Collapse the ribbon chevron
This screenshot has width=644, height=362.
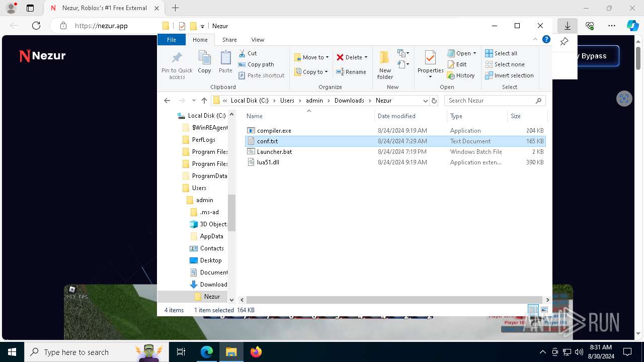[x=535, y=39]
